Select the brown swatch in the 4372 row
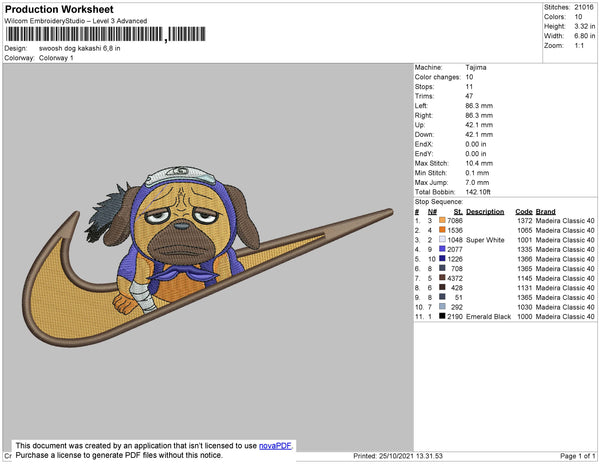The image size is (600, 464). click(x=442, y=278)
